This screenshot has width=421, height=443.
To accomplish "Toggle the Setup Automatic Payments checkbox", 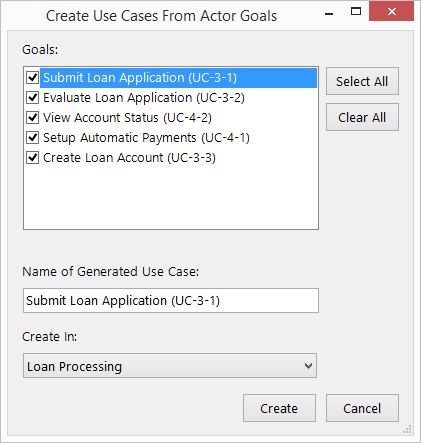I will 32,138.
